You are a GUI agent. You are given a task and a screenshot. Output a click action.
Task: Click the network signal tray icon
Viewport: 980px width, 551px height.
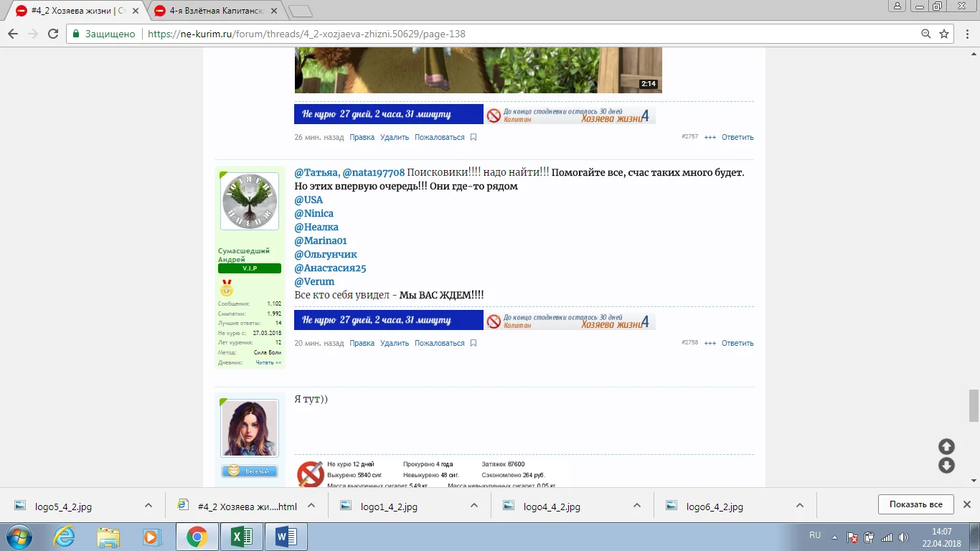tap(887, 537)
